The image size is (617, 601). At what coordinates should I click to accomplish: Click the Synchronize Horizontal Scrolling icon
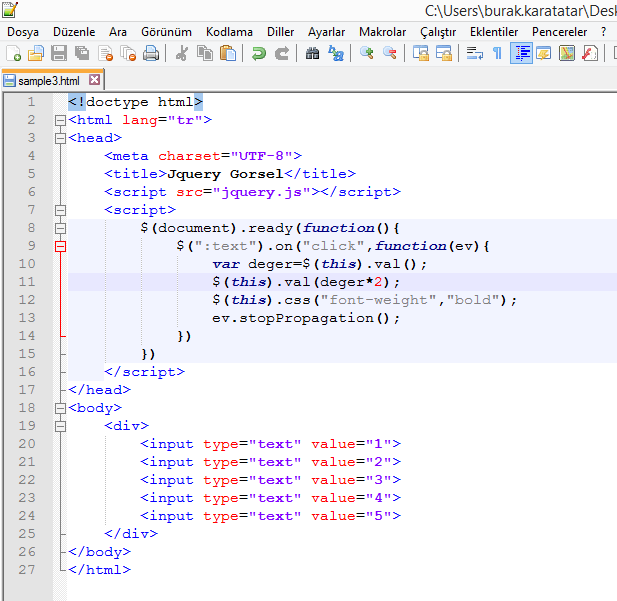click(443, 53)
